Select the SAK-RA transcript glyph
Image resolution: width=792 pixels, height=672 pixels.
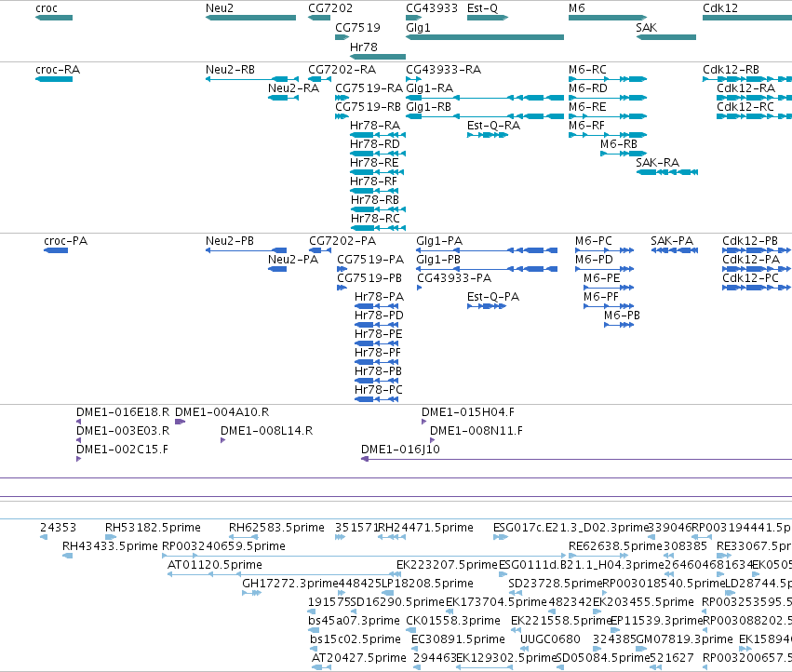[666, 172]
